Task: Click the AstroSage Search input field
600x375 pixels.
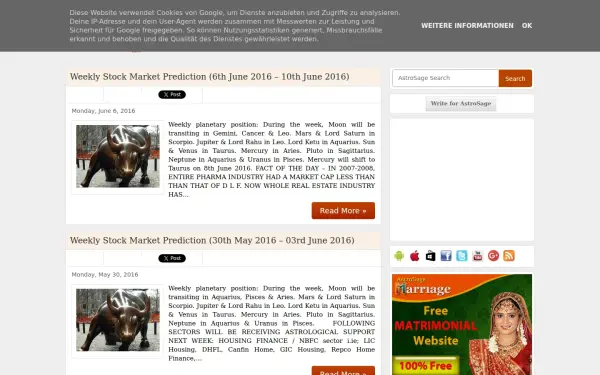Action: coord(445,78)
